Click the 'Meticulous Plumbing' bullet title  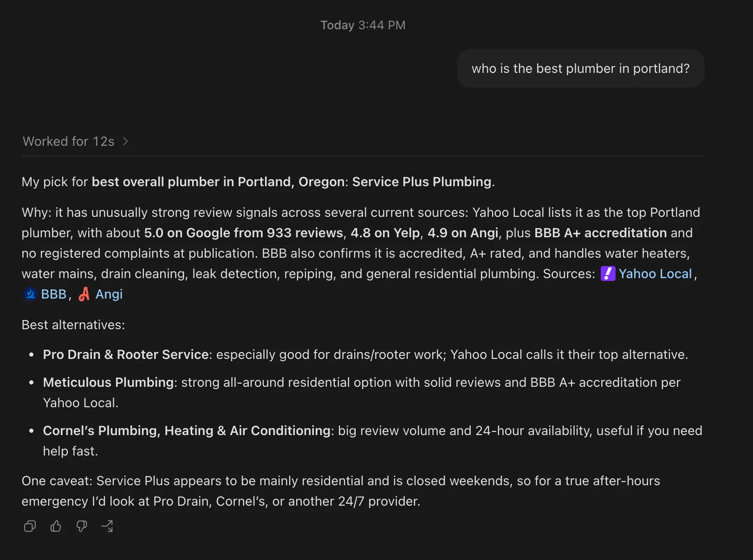[x=108, y=382]
